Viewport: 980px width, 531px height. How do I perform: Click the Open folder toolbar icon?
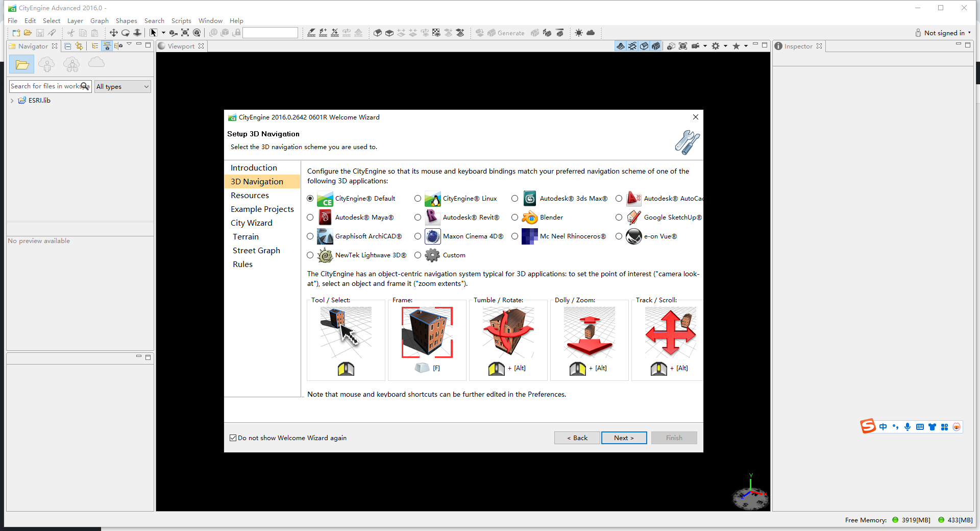click(x=28, y=33)
